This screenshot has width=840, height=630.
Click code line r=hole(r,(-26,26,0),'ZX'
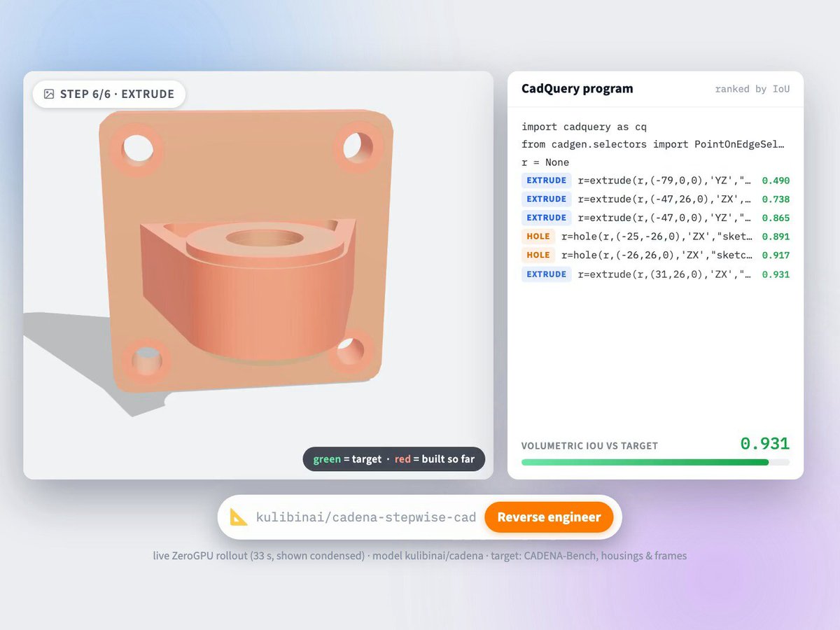(x=657, y=255)
